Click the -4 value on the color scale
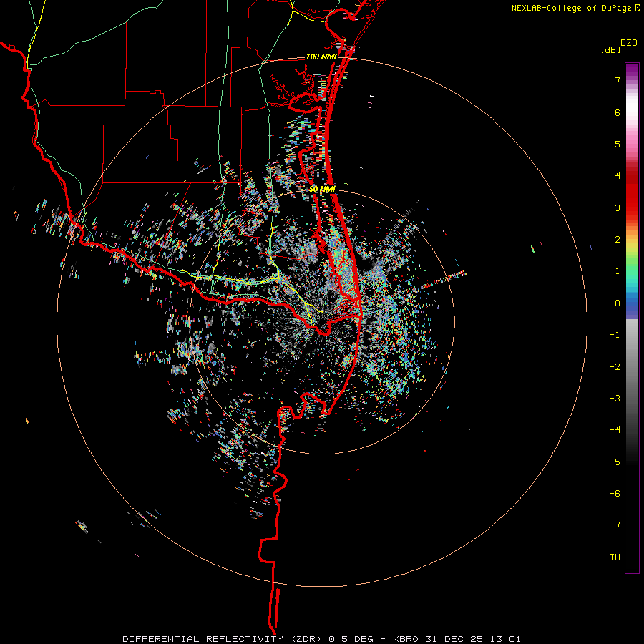 pos(615,430)
